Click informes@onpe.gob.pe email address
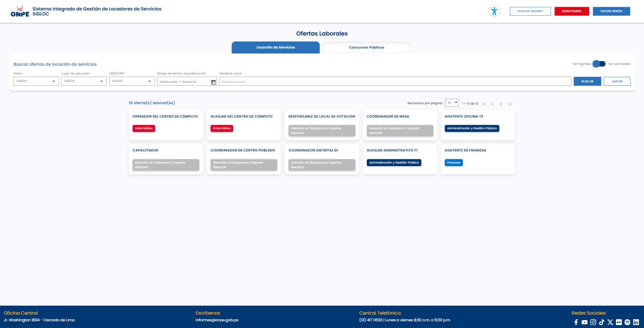This screenshot has width=644, height=328. [217, 320]
